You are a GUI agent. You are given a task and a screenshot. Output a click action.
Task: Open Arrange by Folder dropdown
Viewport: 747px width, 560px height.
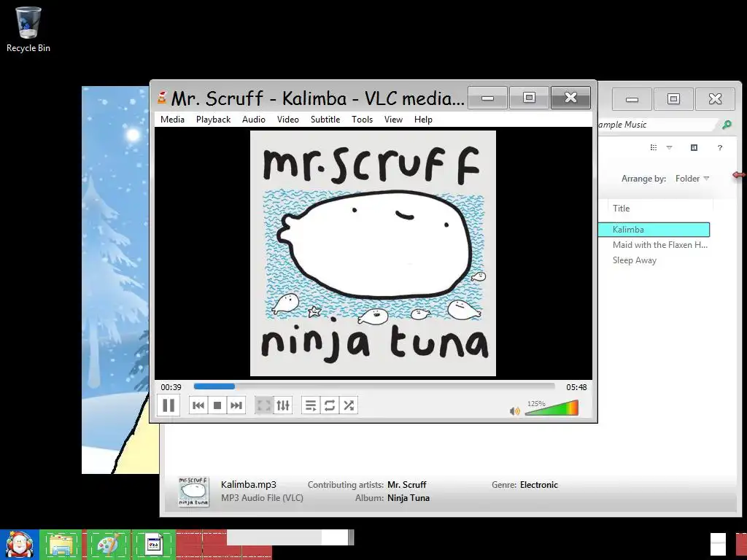(x=692, y=179)
